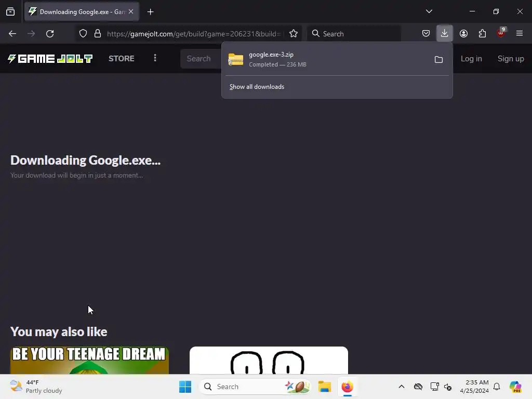Click Show all downloads
Viewport: 532px width, 399px height.
(257, 87)
